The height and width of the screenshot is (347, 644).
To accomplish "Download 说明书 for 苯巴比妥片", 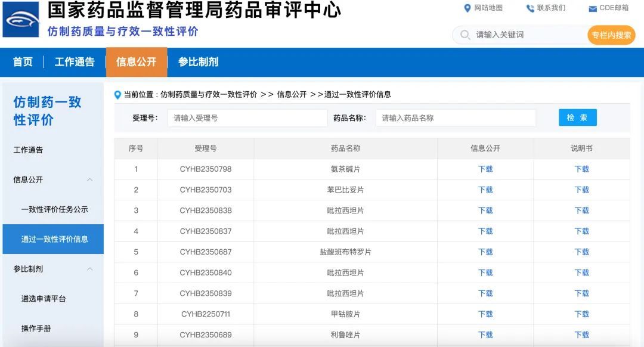I will (x=581, y=190).
